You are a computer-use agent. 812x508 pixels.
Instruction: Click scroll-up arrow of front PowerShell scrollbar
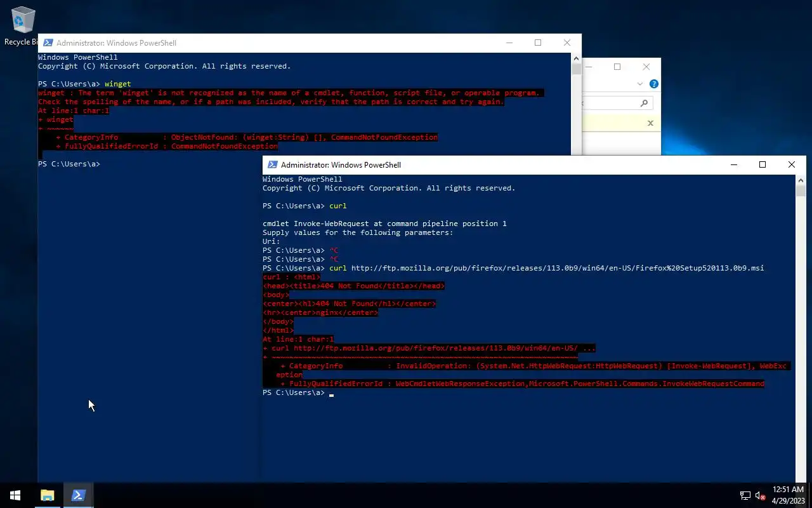pos(801,180)
